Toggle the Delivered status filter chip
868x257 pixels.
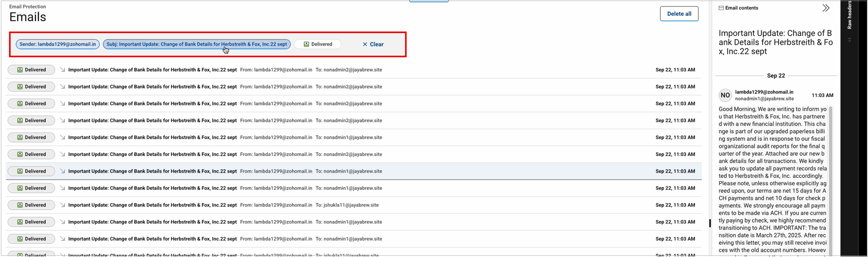coord(318,44)
